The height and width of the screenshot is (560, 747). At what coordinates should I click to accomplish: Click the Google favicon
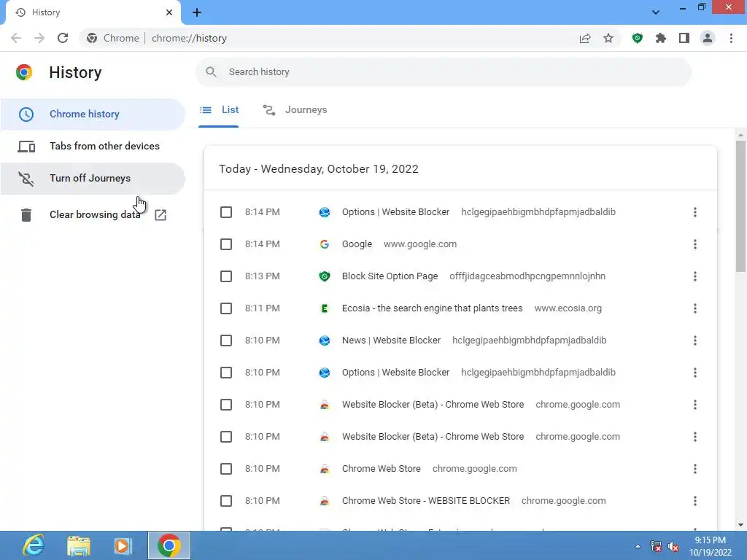click(x=325, y=244)
